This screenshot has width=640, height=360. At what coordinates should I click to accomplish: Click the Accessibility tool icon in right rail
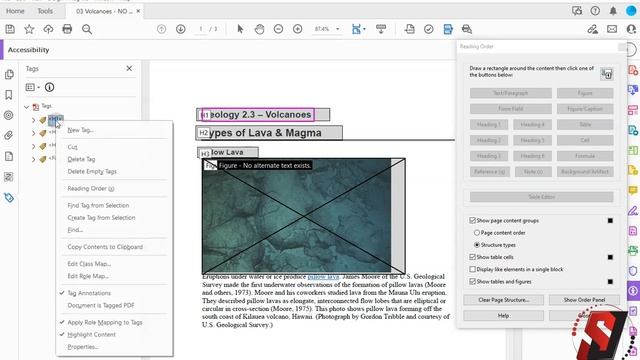(633, 291)
